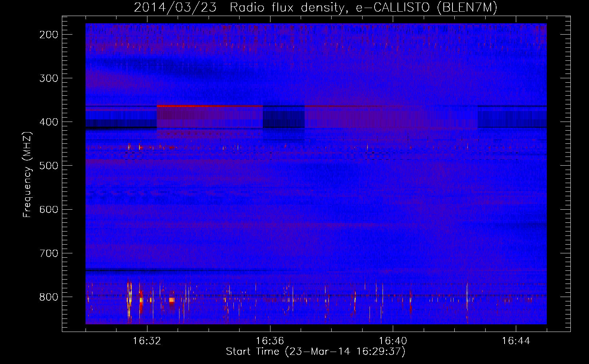
Task: Click the 16:32 time tick label
Action: point(147,341)
